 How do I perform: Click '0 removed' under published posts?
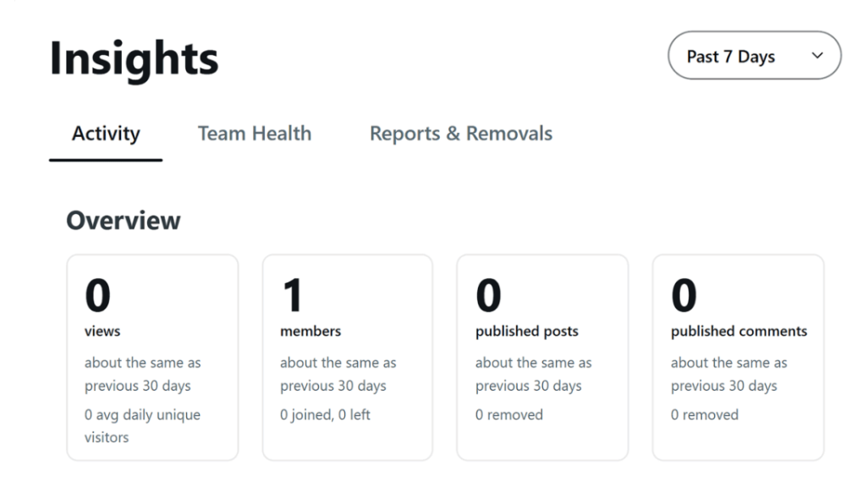tap(508, 415)
